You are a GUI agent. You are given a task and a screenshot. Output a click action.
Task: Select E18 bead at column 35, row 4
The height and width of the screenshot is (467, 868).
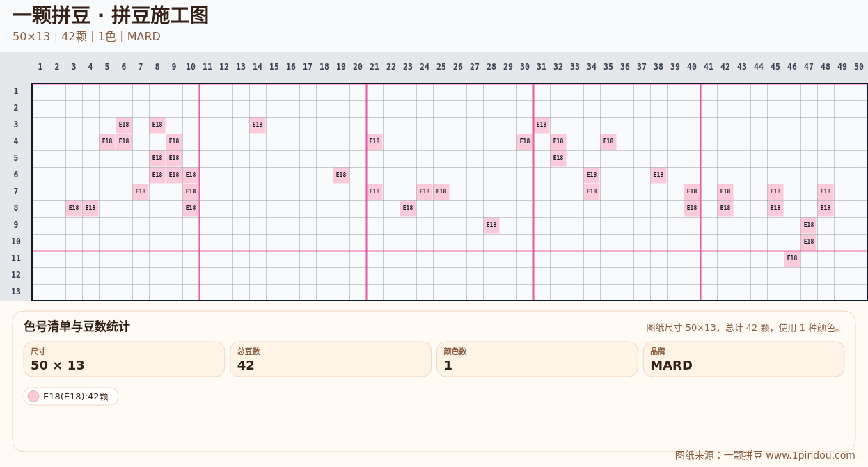[608, 142]
